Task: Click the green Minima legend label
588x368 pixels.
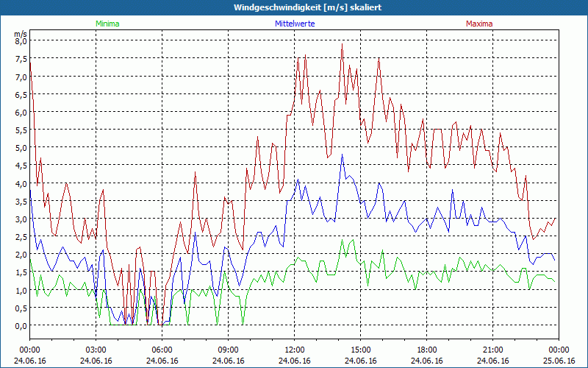Action: coord(107,24)
